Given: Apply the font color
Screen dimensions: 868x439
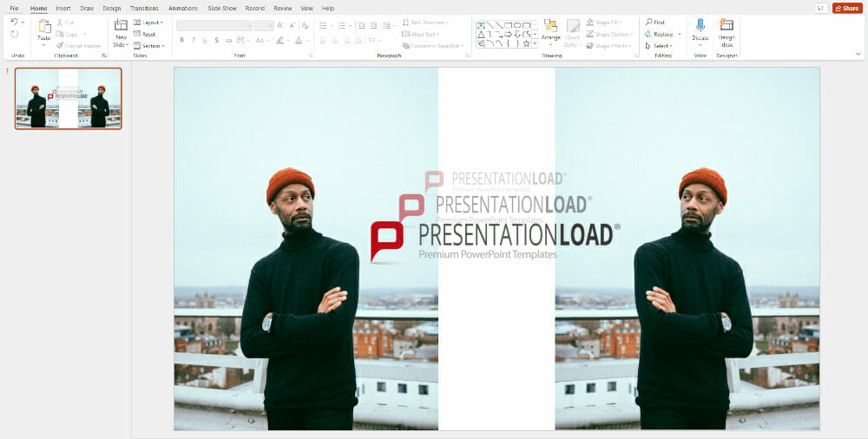Looking at the screenshot, I should [x=300, y=41].
